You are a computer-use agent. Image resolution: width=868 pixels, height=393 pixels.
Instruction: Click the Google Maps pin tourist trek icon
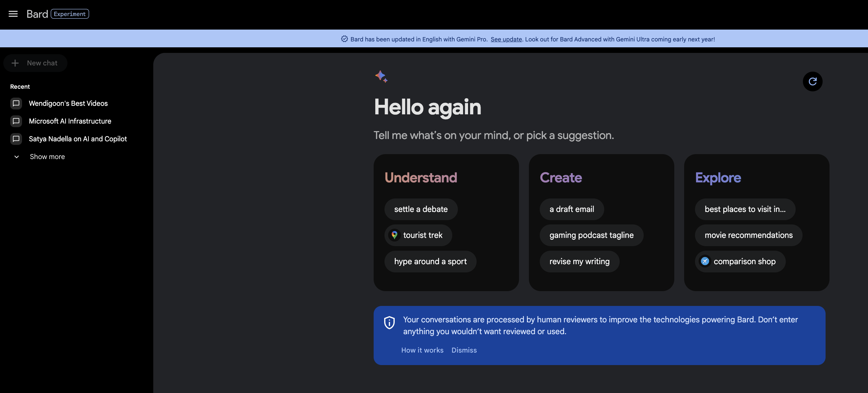(x=395, y=235)
